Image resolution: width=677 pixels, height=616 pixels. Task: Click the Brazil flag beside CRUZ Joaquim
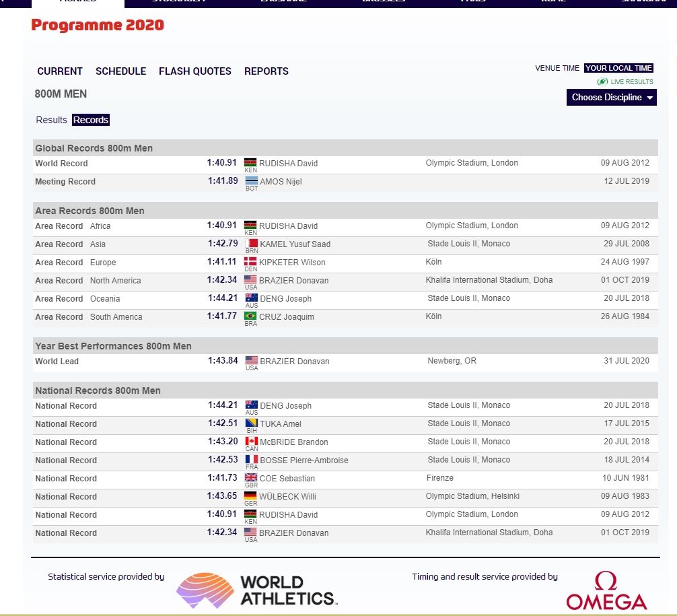250,316
